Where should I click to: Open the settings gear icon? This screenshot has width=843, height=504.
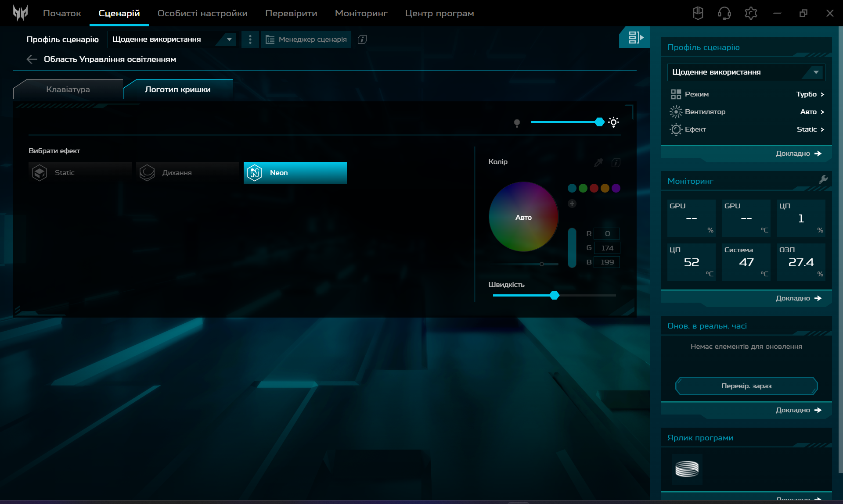pyautogui.click(x=751, y=13)
